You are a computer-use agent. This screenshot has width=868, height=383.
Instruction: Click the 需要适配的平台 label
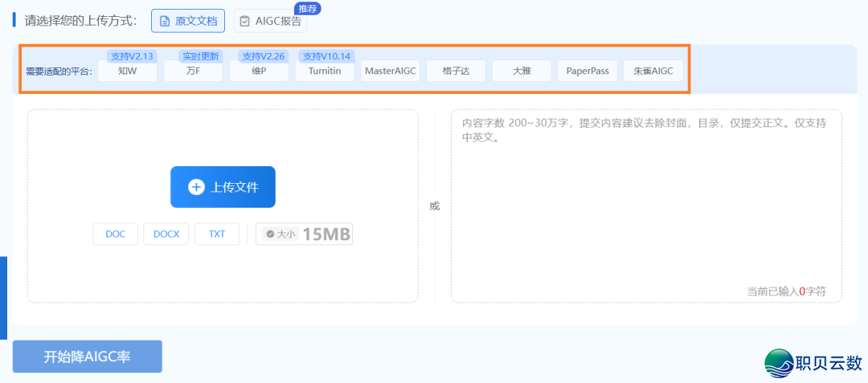59,71
